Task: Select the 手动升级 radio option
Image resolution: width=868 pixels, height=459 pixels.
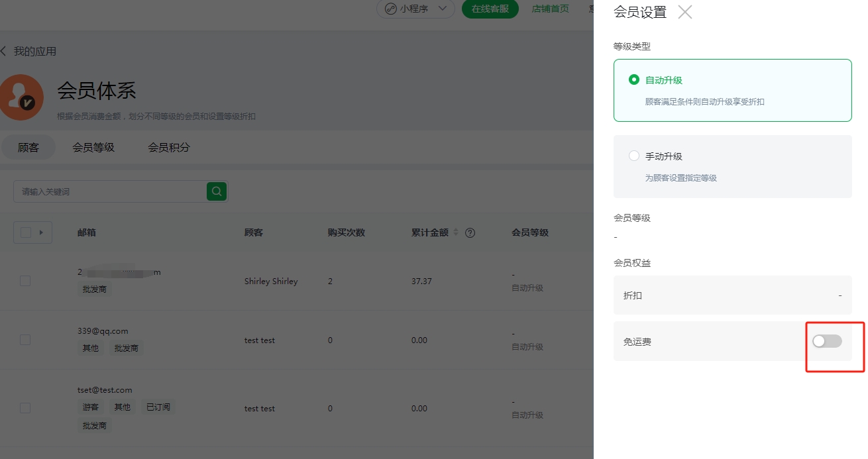Action: [x=634, y=156]
